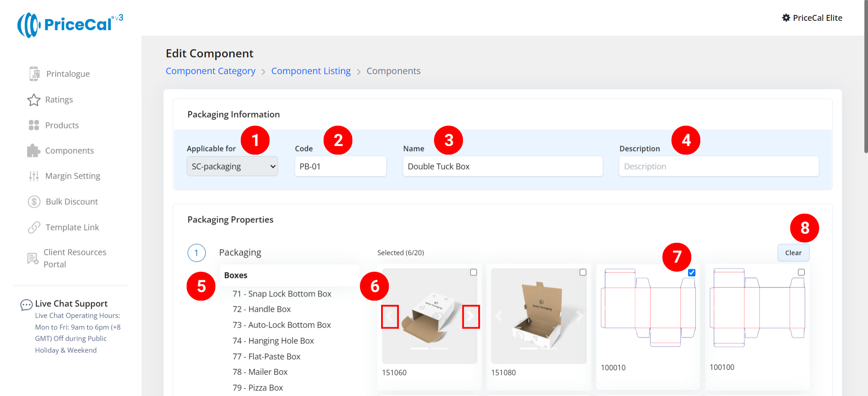This screenshot has width=868, height=396.
Task: Click the Components puzzle icon
Action: click(34, 151)
